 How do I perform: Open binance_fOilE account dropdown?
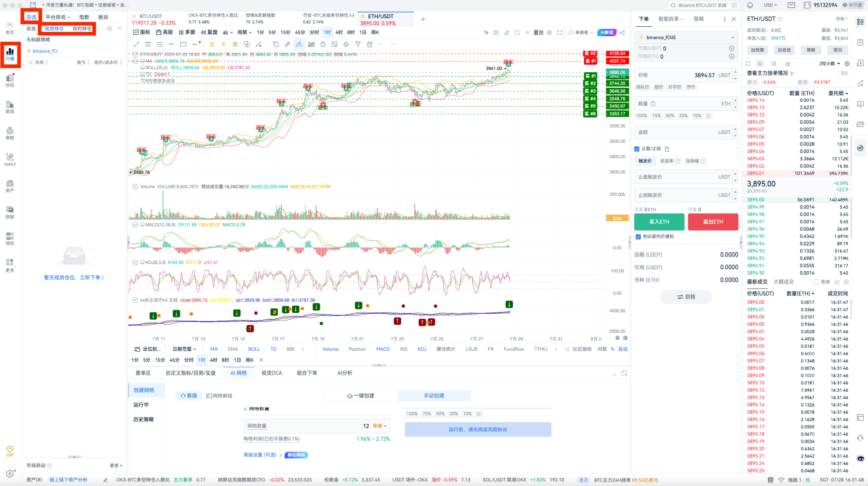pyautogui.click(x=686, y=37)
